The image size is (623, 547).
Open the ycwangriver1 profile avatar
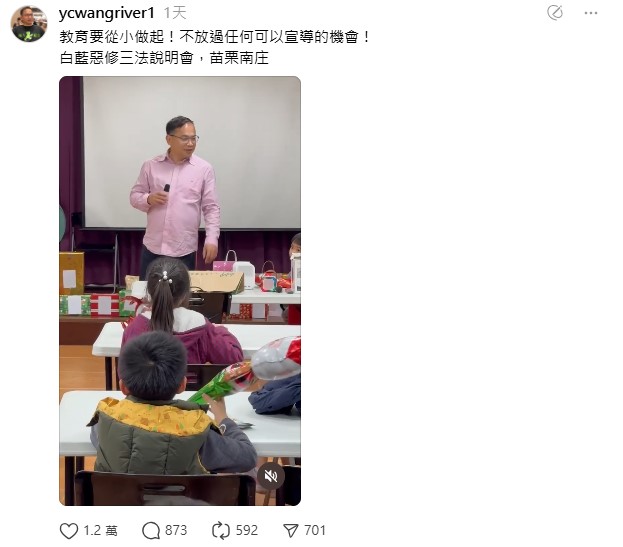[x=29, y=24]
